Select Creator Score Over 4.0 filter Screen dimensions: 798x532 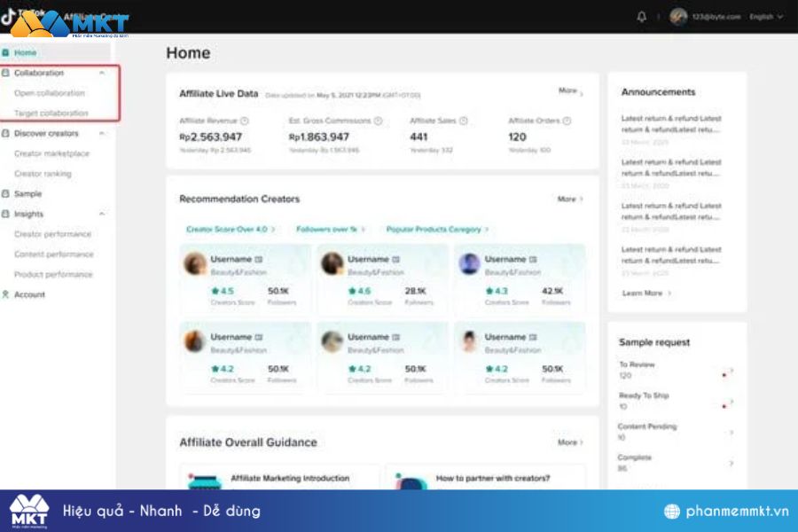click(x=231, y=229)
